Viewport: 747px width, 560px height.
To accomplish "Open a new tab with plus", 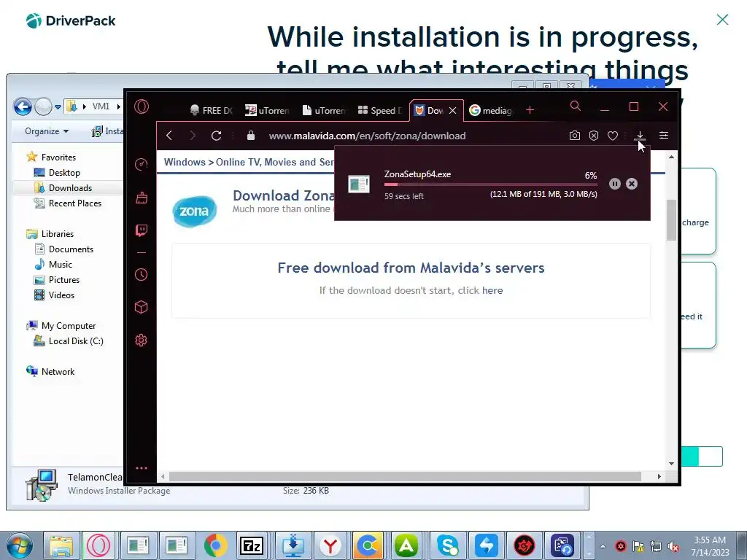I will pos(530,110).
